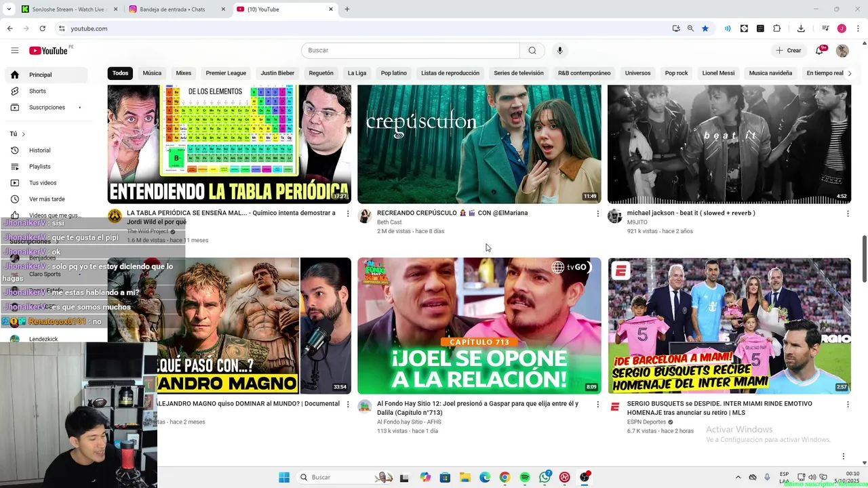
Task: Open options for michael jackson beat it video
Action: coord(848,213)
